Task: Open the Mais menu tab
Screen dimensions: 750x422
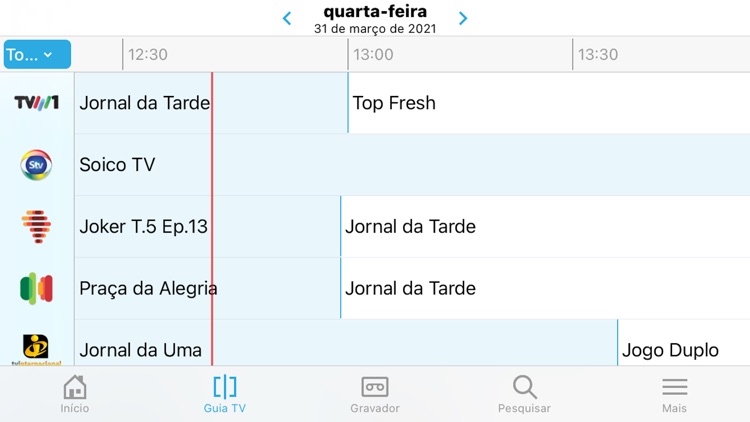Action: coord(674,394)
